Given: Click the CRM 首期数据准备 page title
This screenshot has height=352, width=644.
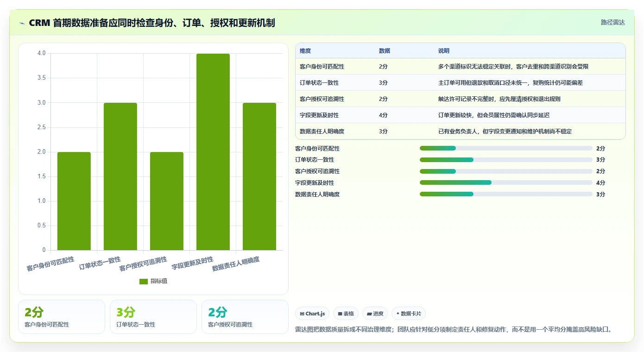Looking at the screenshot, I should click(x=152, y=23).
